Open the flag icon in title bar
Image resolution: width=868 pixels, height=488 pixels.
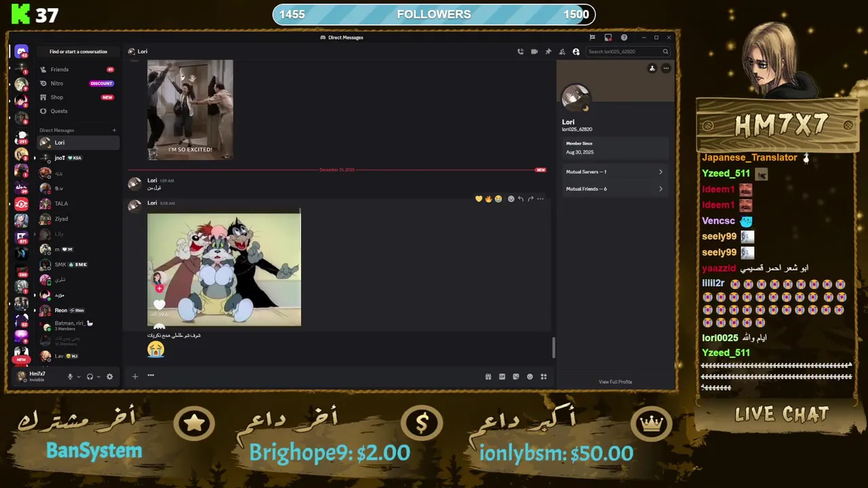[x=592, y=37]
